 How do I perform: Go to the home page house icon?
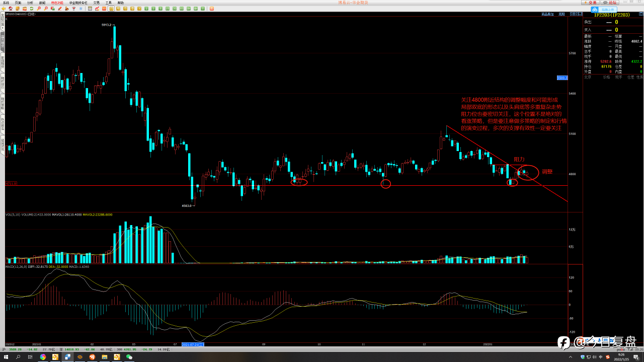point(11,9)
